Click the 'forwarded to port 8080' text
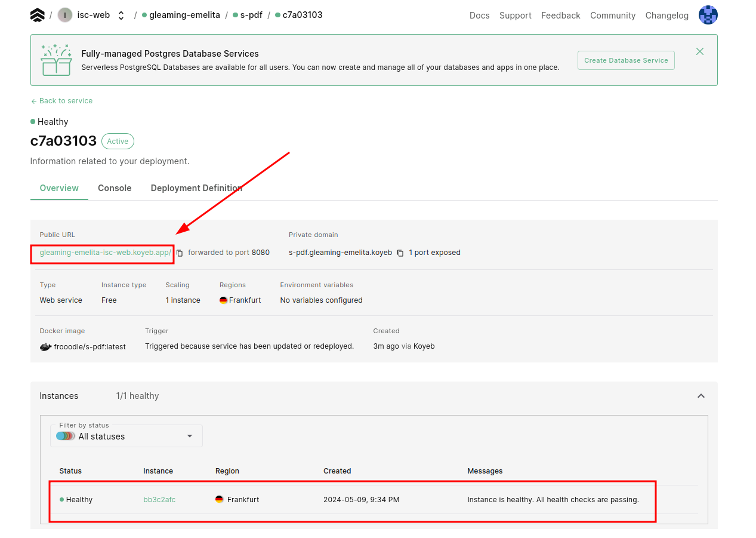 [x=229, y=253]
